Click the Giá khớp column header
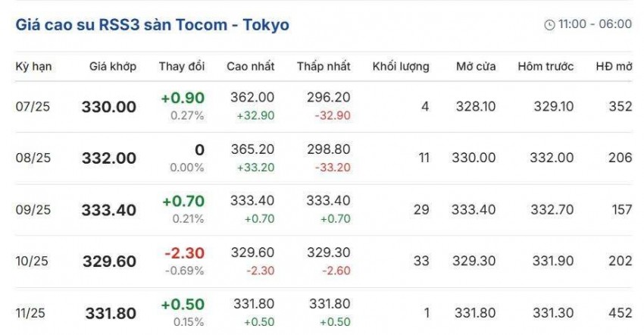Screen dimensions: 644x335 (x=112, y=66)
